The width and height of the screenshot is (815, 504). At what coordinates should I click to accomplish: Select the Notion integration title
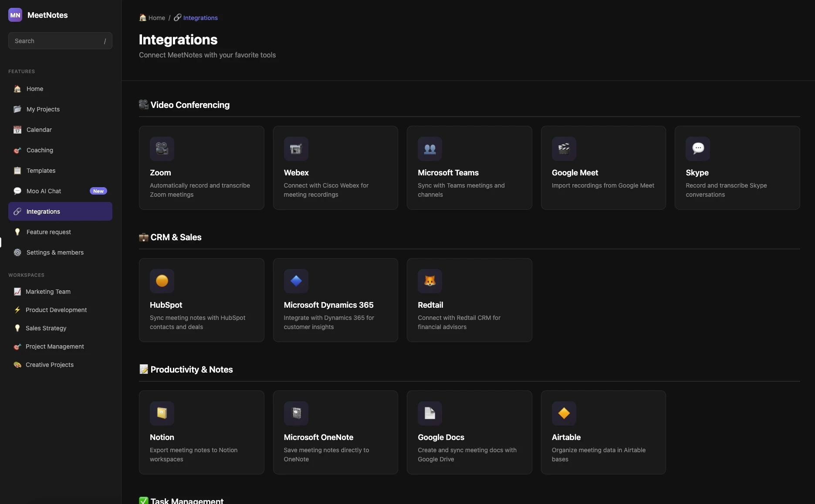(162, 437)
